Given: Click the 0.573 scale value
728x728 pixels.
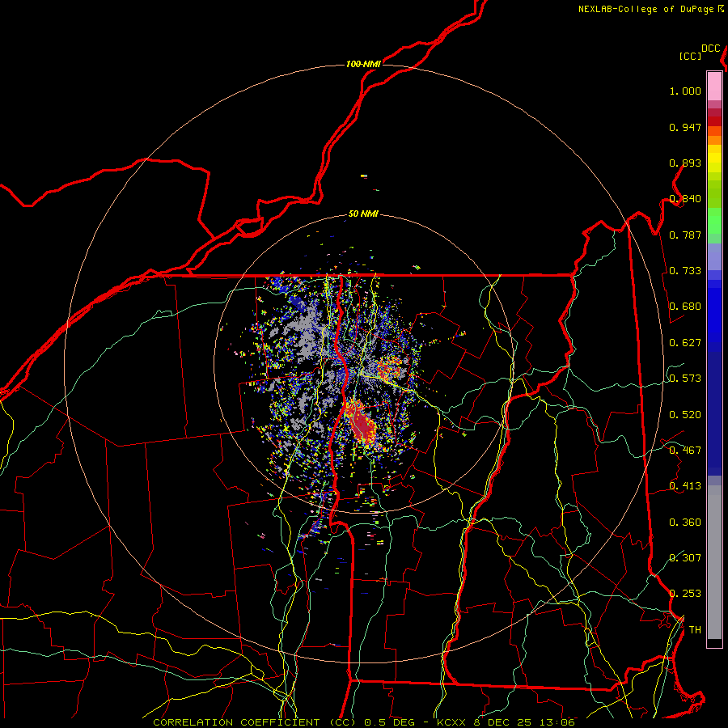Looking at the screenshot, I should 685,379.
